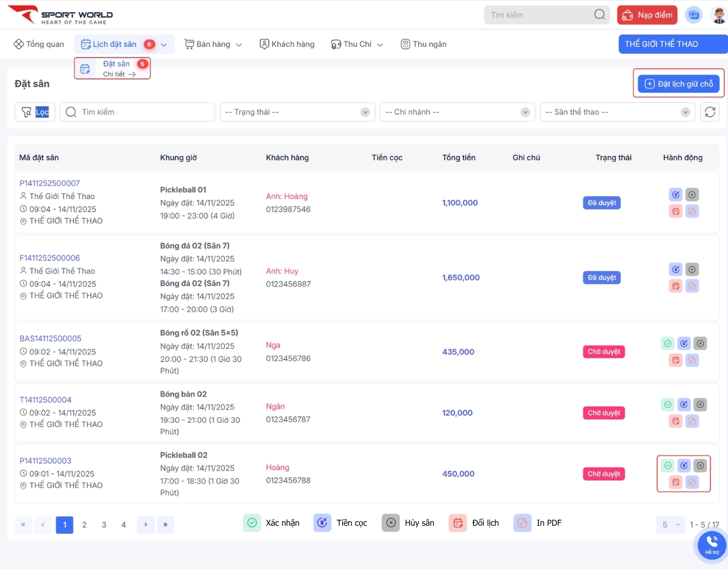Confirm the BAS14112500005 booking with green check
Screen dimensions: 728x570
(668, 343)
